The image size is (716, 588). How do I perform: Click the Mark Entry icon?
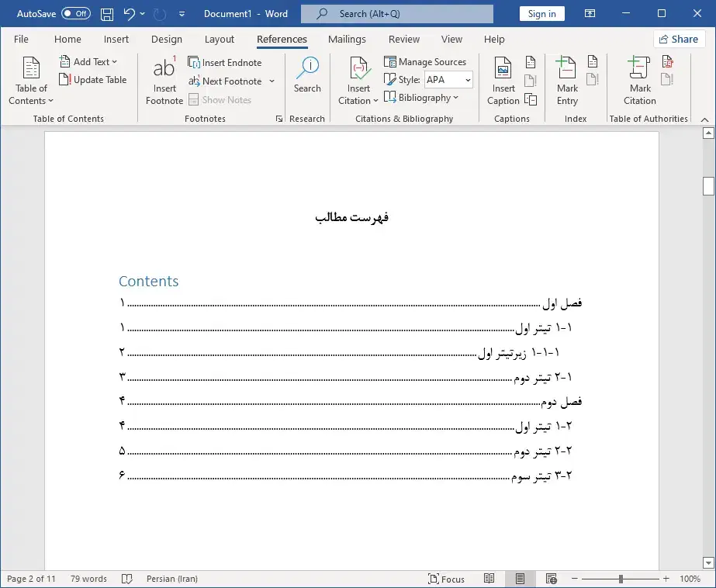point(567,70)
